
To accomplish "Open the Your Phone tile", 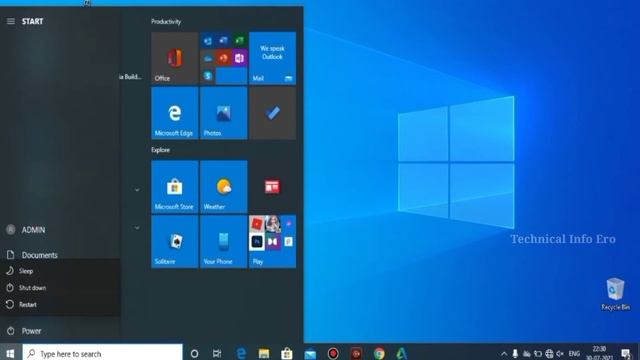I will (224, 242).
